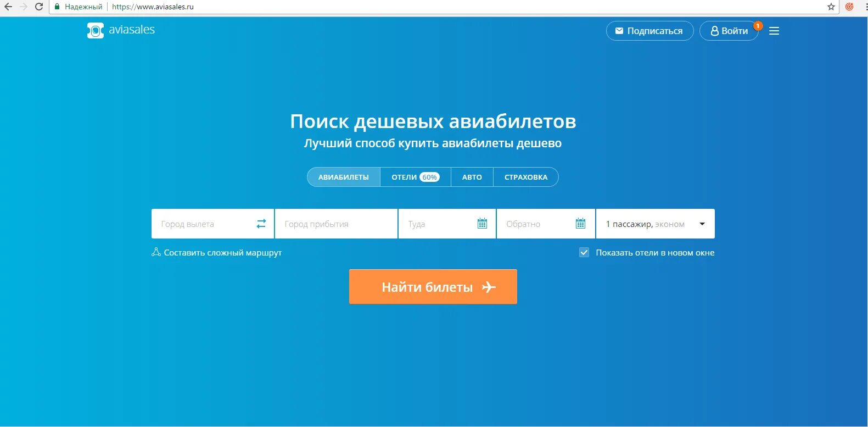The height and width of the screenshot is (427, 868).
Task: Click the 60% discount badge on ОТЕЛИ
Action: 430,177
